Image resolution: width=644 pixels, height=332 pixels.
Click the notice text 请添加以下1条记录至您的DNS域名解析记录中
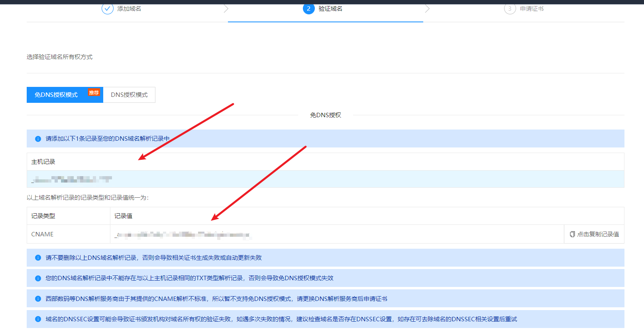coord(108,139)
